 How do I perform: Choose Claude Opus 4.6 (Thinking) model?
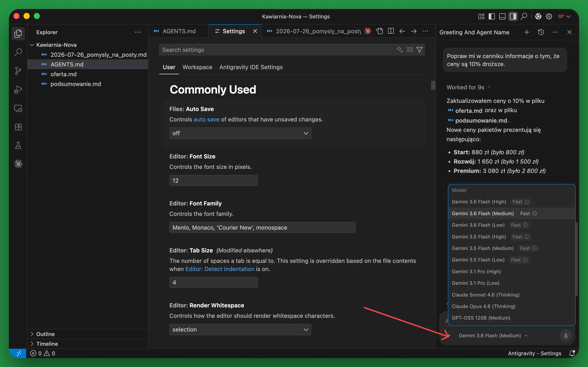[511, 306]
